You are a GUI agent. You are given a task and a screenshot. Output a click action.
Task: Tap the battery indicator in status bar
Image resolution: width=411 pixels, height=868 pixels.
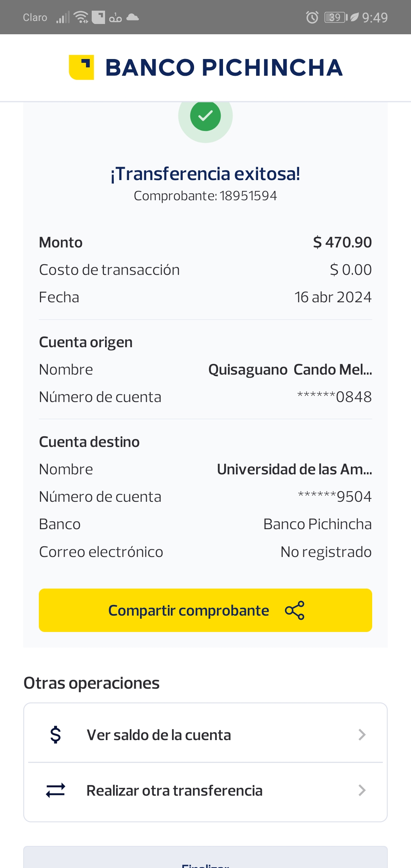point(336,18)
